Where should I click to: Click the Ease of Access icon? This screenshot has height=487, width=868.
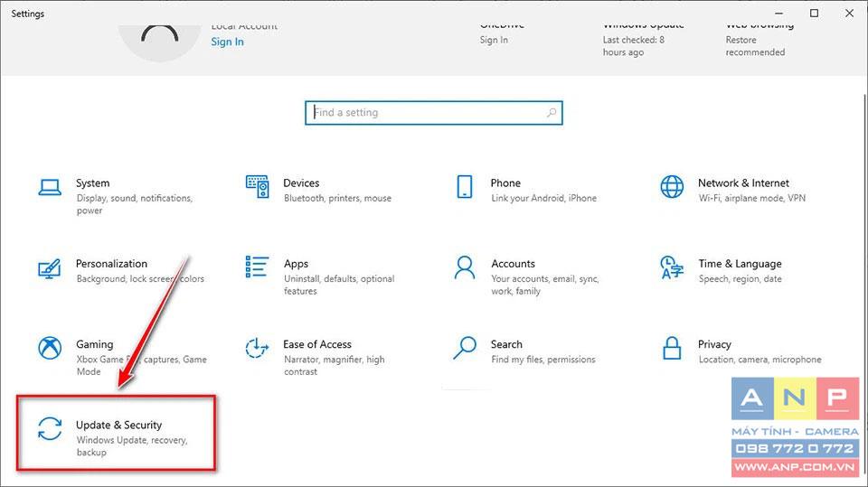coord(257,348)
